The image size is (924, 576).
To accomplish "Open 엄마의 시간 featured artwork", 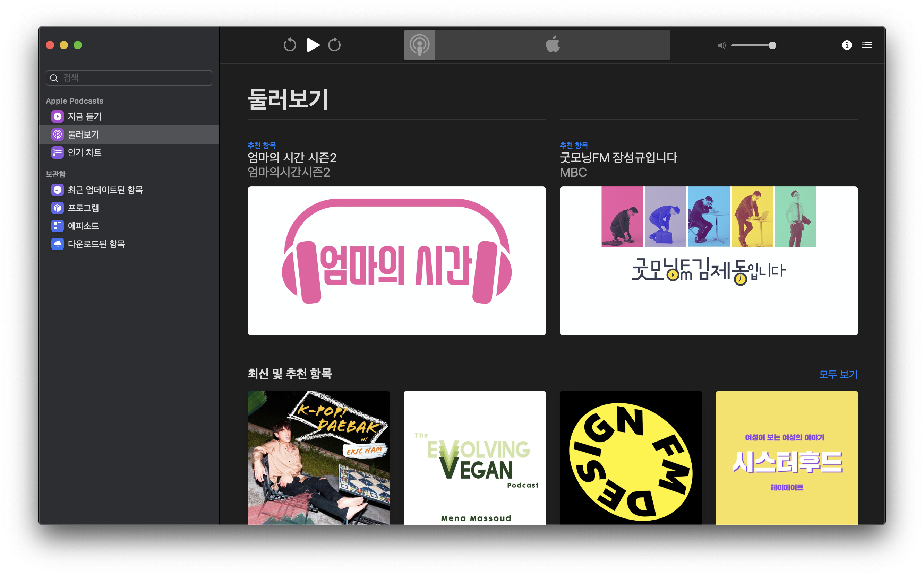I will click(x=396, y=261).
